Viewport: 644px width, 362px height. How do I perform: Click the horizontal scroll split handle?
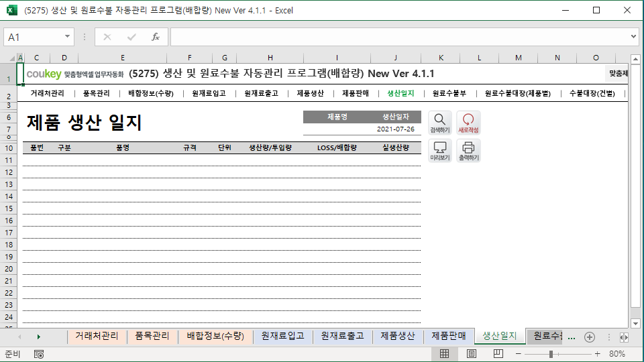(608, 337)
